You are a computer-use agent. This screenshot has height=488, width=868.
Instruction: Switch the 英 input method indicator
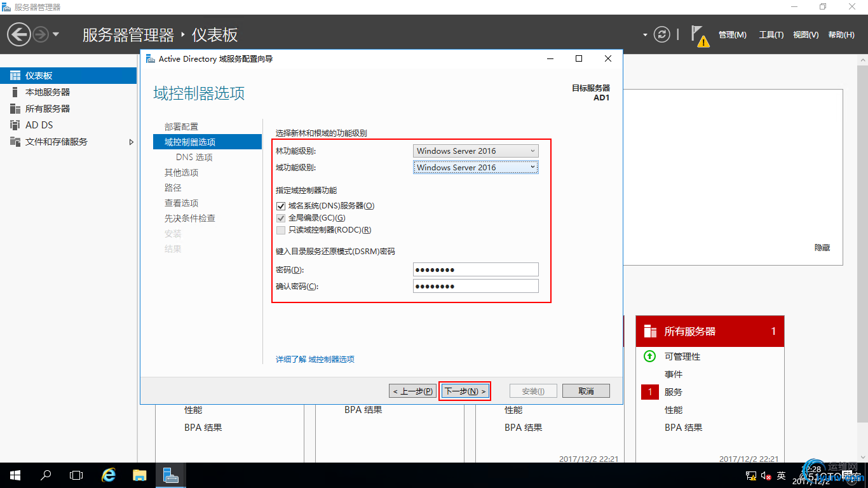(x=782, y=475)
